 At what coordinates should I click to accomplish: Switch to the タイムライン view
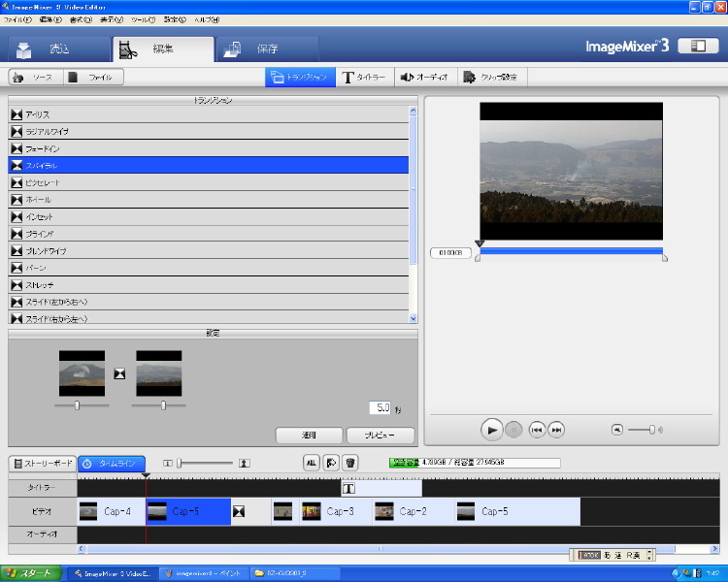pyautogui.click(x=112, y=464)
